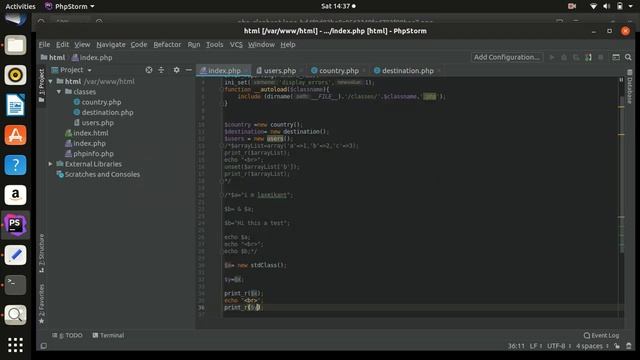
Task: Open Project panel settings gear
Action: [x=176, y=70]
